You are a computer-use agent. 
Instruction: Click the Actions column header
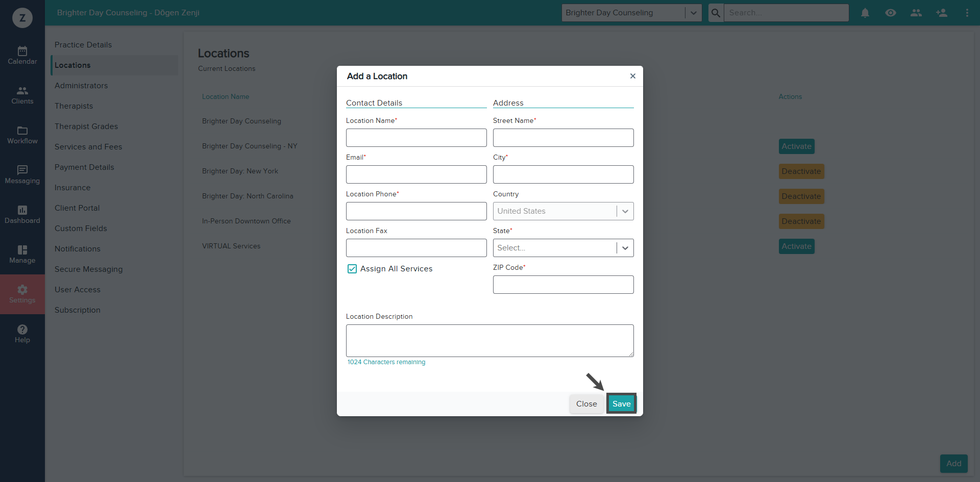tap(790, 96)
